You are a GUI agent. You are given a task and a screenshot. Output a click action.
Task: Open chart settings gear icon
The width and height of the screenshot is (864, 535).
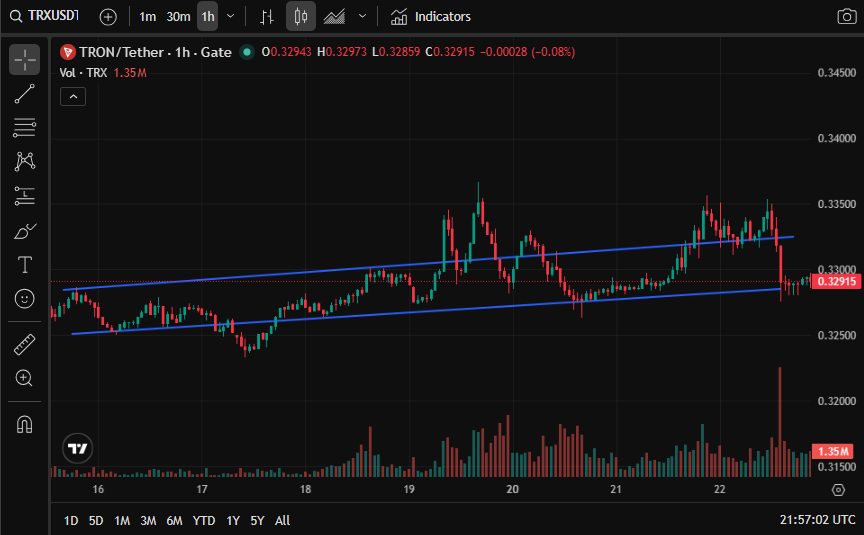838,490
